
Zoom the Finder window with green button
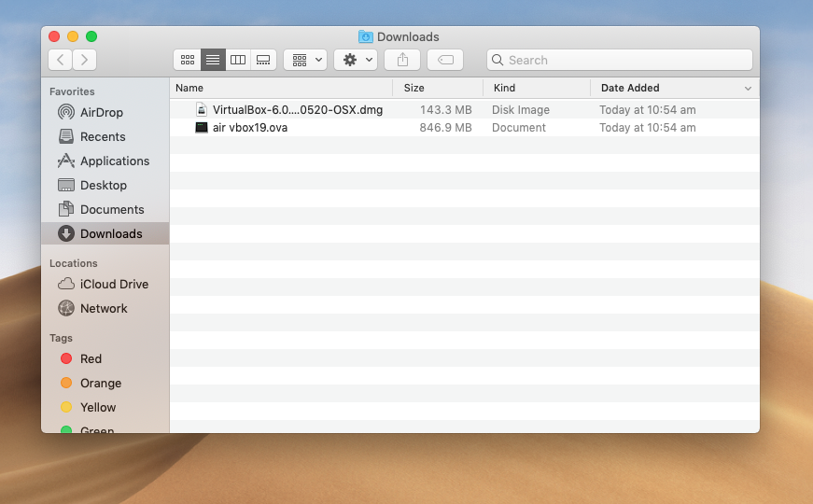click(x=91, y=36)
